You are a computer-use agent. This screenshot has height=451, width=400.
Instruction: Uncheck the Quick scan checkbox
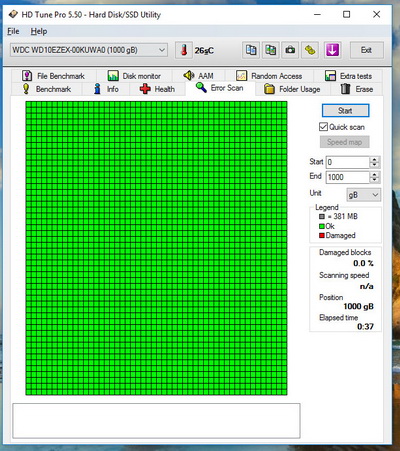pos(323,127)
